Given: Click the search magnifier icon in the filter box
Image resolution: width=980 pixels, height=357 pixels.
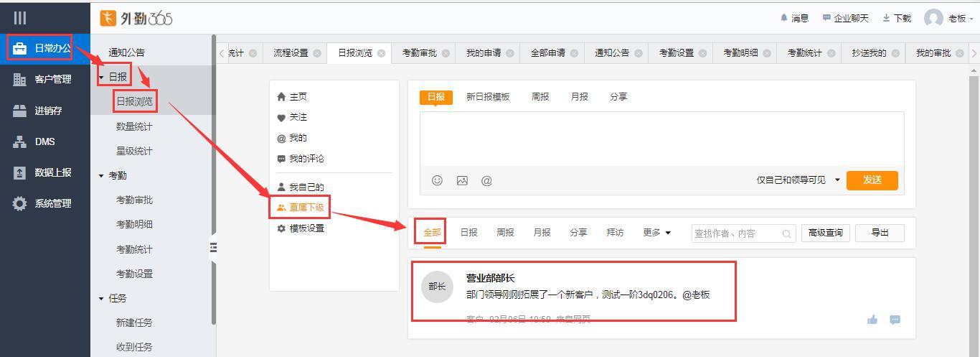Looking at the screenshot, I should pyautogui.click(x=786, y=233).
